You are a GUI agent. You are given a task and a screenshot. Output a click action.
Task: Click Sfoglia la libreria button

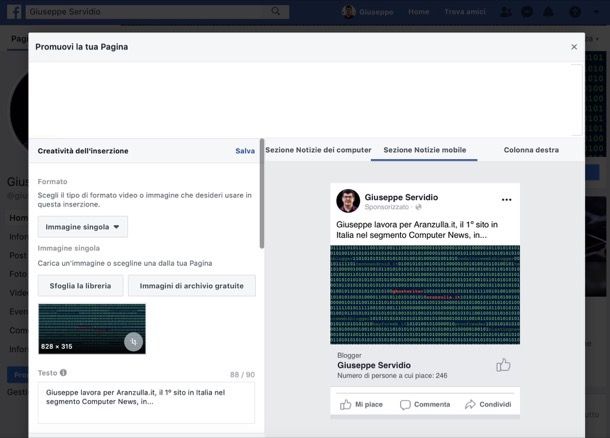[x=81, y=286]
